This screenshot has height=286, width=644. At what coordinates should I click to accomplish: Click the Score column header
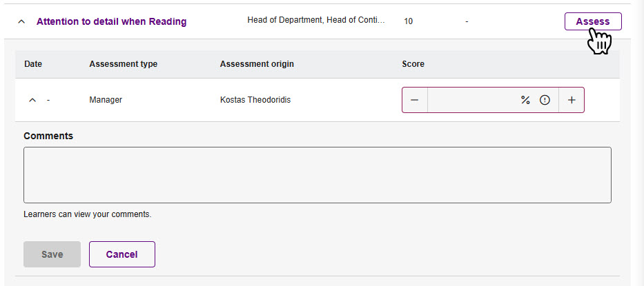(413, 64)
